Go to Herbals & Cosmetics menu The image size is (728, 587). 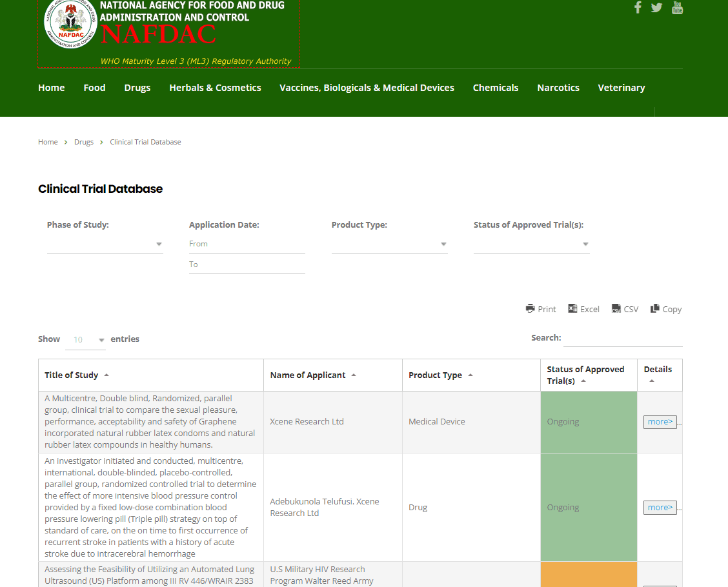point(215,88)
